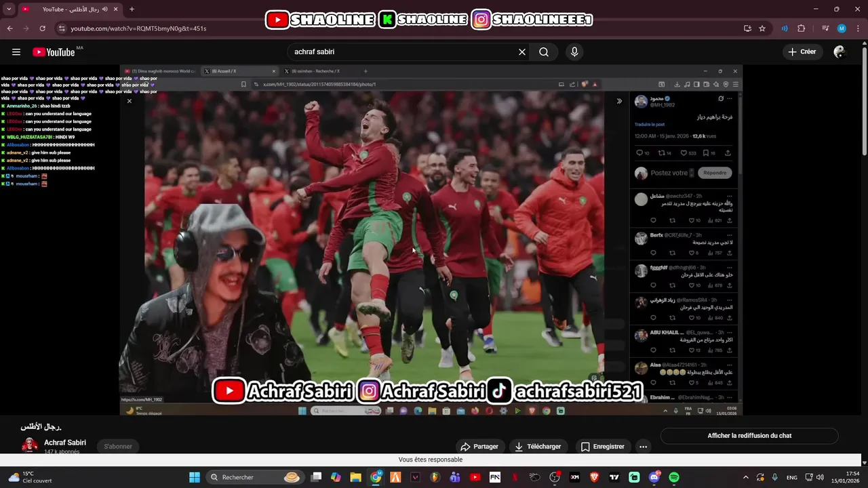Open Chrome's three-dot menu
The image size is (868, 488).
[858, 28]
